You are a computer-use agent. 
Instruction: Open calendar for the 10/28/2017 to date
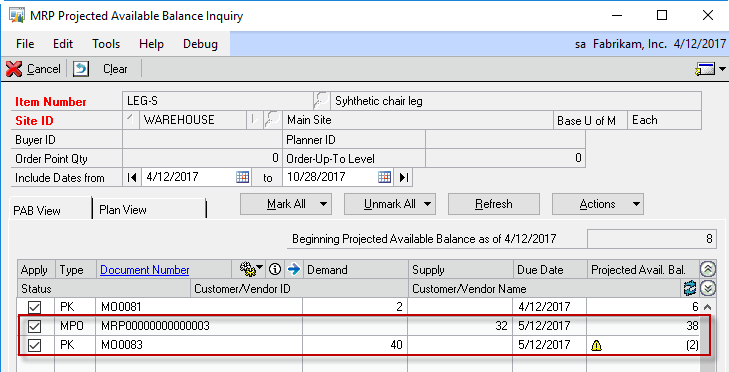[x=384, y=177]
